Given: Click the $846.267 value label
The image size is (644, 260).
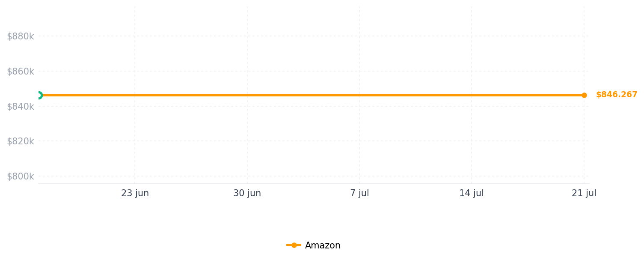Looking at the screenshot, I should click(x=617, y=95).
